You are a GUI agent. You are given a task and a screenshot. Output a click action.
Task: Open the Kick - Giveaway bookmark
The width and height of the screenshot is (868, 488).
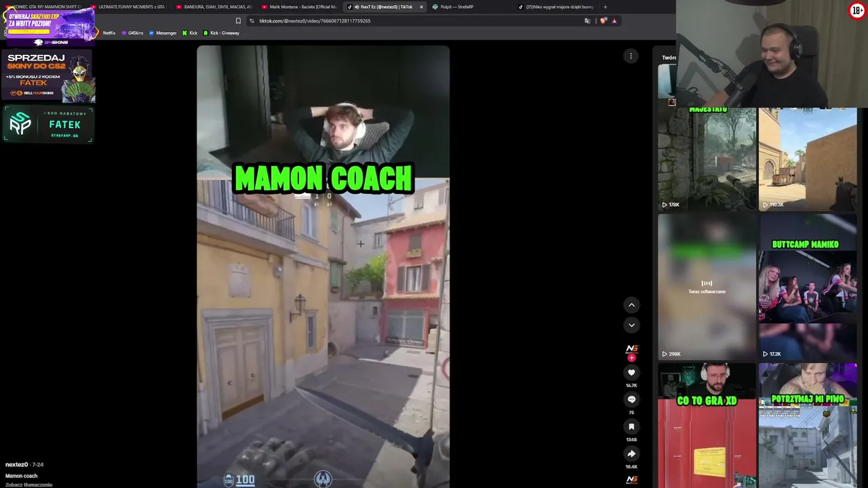coord(221,33)
